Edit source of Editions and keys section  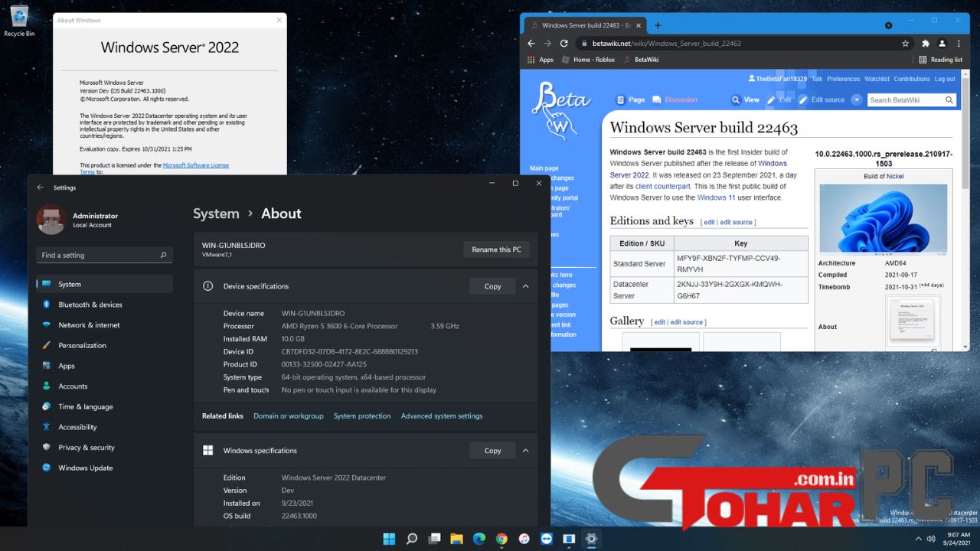pyautogui.click(x=737, y=222)
